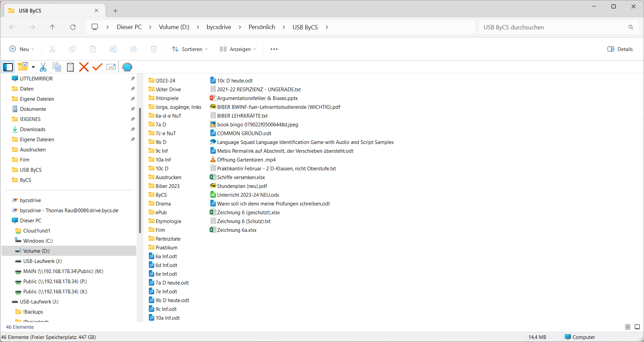Click the envelope email icon in toolbar

111,67
